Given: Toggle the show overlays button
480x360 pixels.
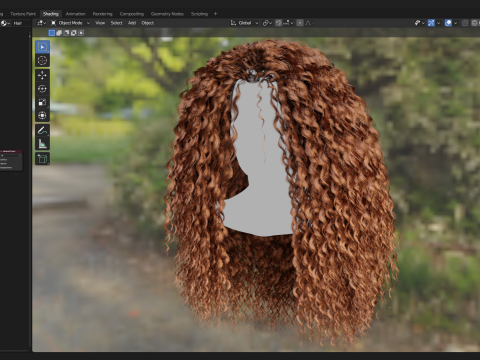Looking at the screenshot, I should tap(448, 23).
